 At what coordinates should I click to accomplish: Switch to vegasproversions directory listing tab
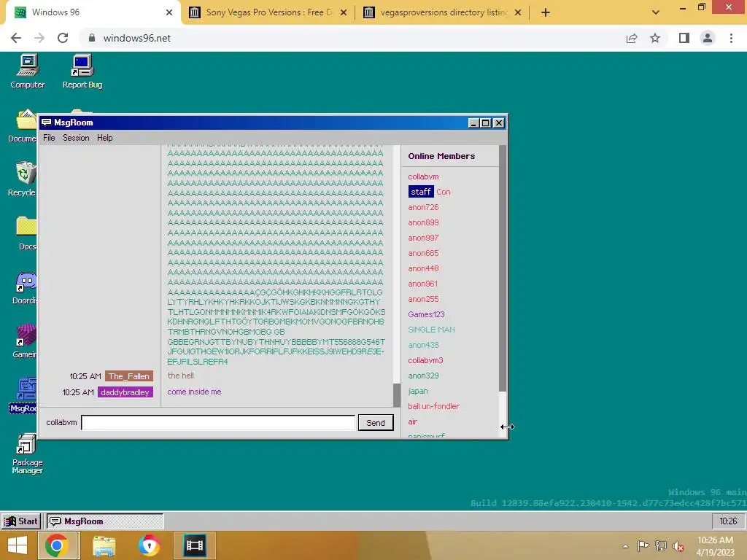(x=443, y=12)
